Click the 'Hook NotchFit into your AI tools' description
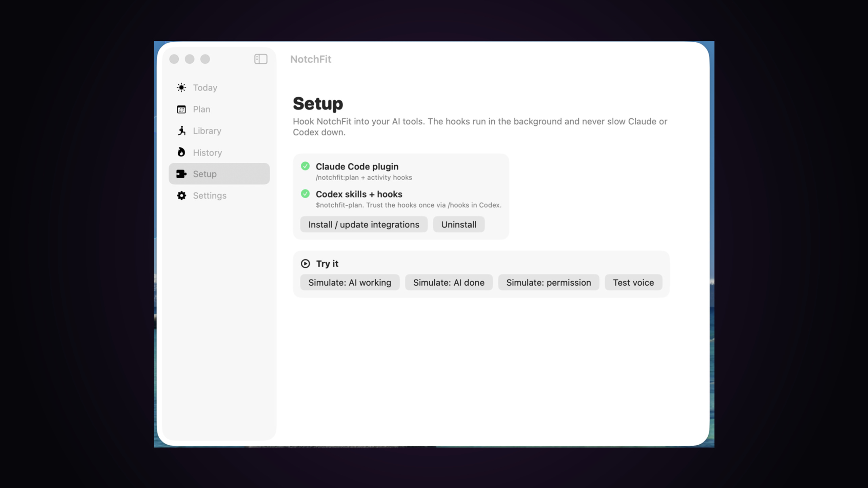 (x=480, y=127)
